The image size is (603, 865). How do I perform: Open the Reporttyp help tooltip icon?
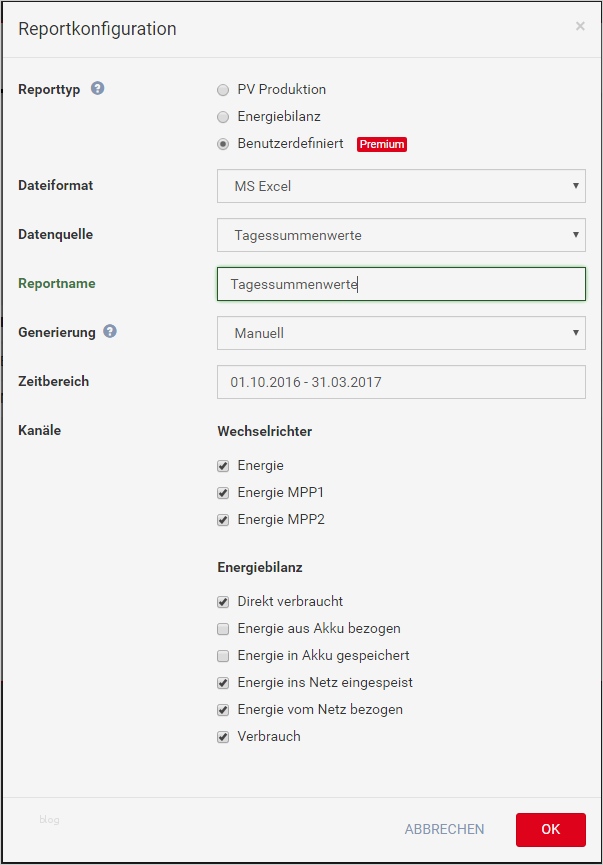click(x=97, y=89)
